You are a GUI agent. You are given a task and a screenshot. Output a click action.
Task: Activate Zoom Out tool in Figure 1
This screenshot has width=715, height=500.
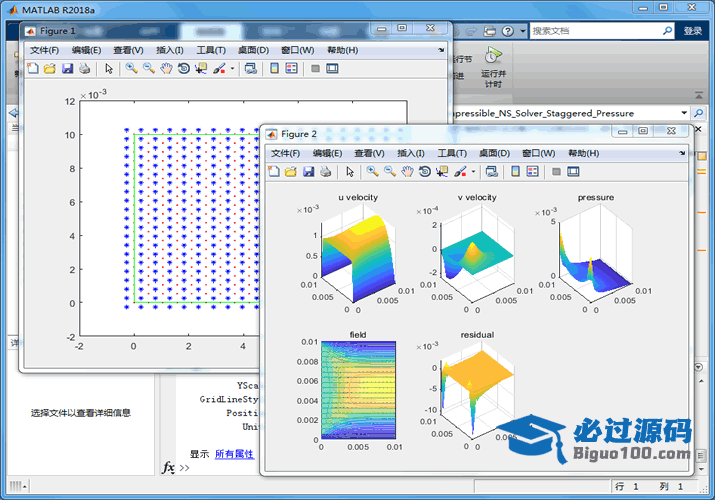(149, 68)
